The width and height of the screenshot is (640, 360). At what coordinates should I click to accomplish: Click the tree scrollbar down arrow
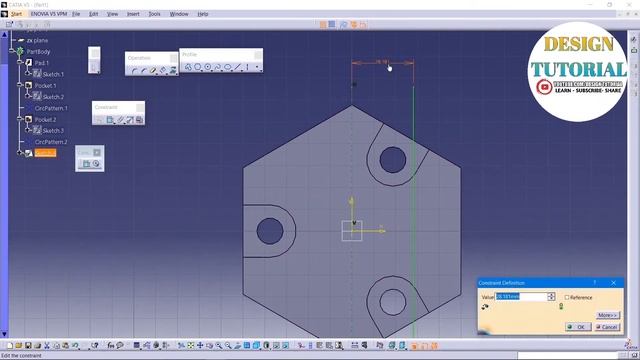(x=4, y=334)
